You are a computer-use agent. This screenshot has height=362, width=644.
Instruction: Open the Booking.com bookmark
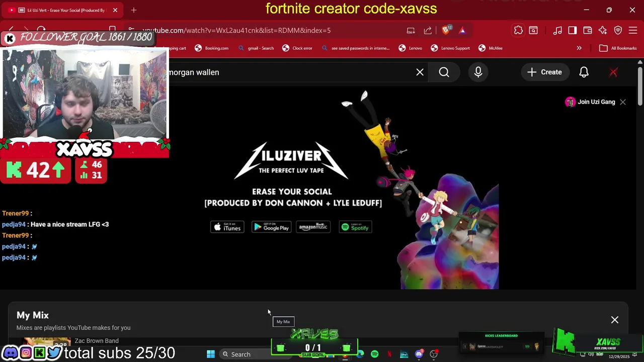tap(211, 48)
